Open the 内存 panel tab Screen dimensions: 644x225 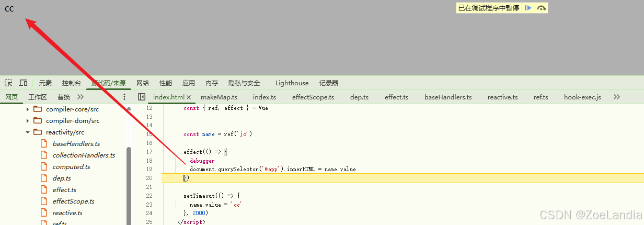click(212, 83)
